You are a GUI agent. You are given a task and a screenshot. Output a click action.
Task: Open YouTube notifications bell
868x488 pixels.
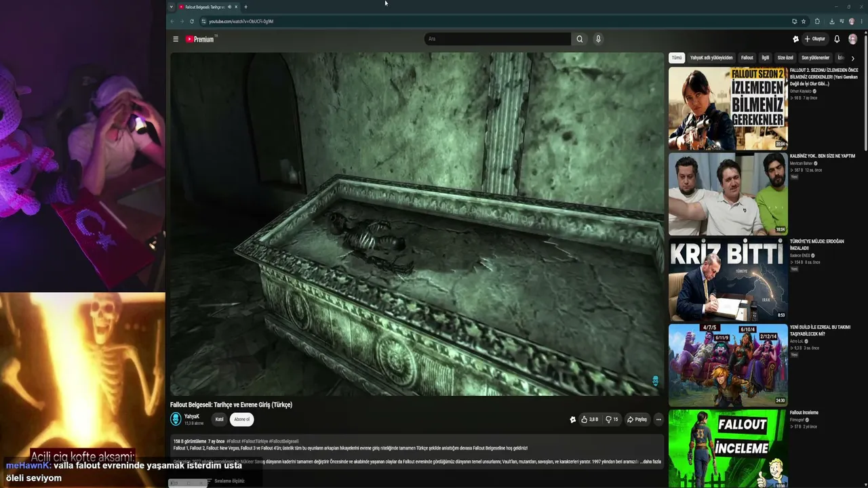tap(837, 39)
